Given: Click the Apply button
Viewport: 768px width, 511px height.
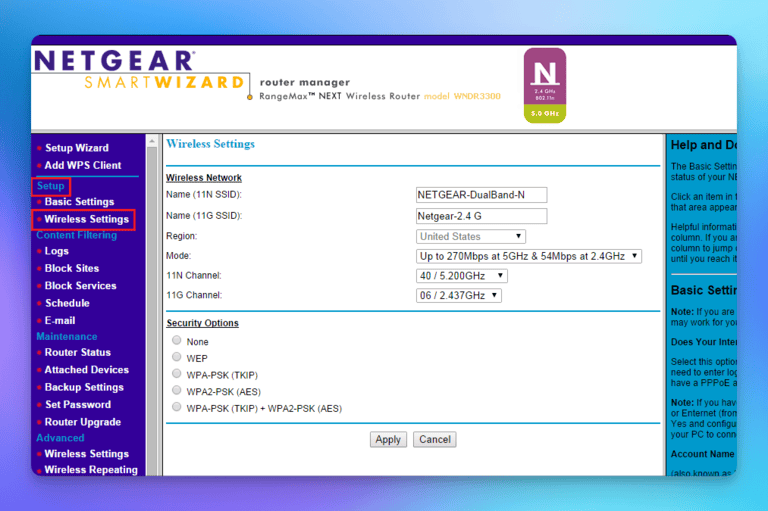Looking at the screenshot, I should click(388, 439).
